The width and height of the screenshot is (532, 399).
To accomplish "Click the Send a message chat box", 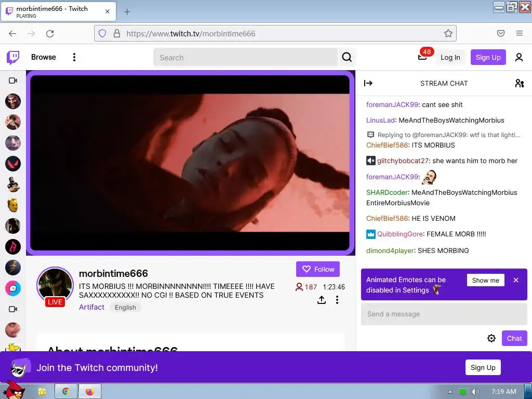I will point(444,314).
